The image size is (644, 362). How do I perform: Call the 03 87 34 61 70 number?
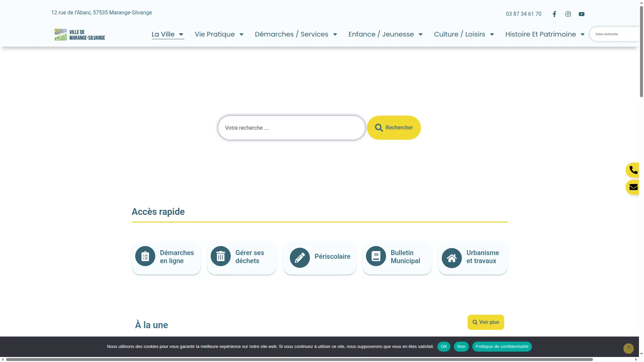tap(524, 14)
